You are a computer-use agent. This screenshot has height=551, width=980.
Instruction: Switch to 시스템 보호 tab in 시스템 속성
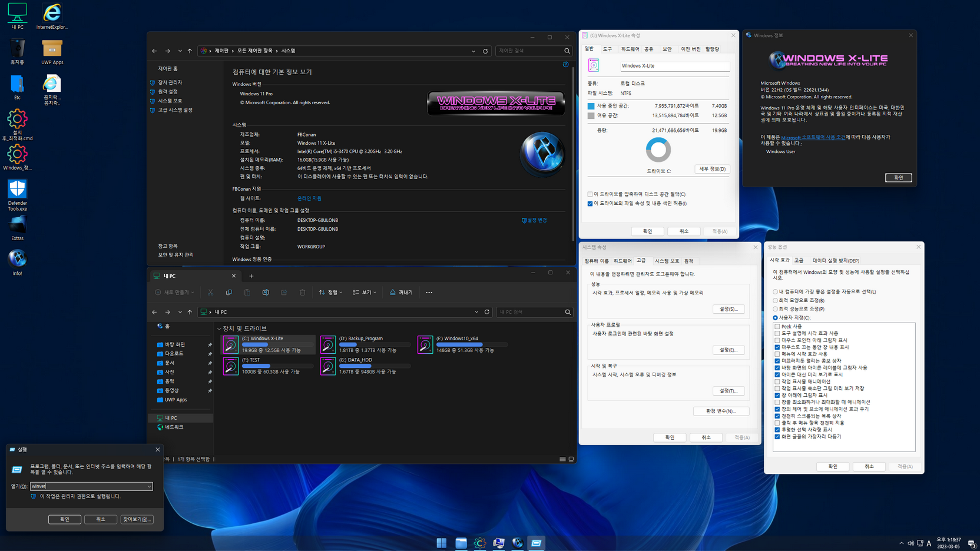[667, 261]
